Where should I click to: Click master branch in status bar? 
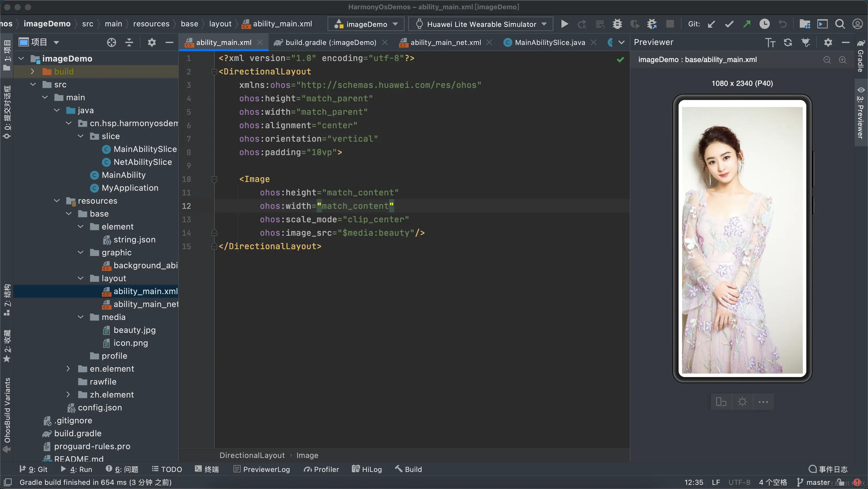817,482
